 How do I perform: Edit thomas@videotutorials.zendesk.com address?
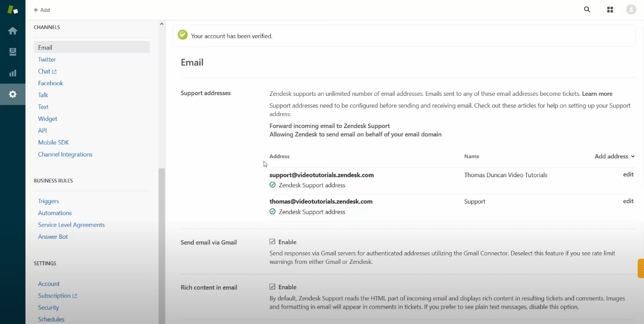628,201
